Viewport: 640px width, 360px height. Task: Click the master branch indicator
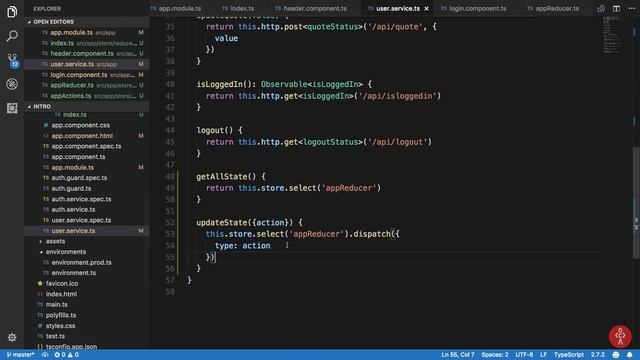(21, 355)
